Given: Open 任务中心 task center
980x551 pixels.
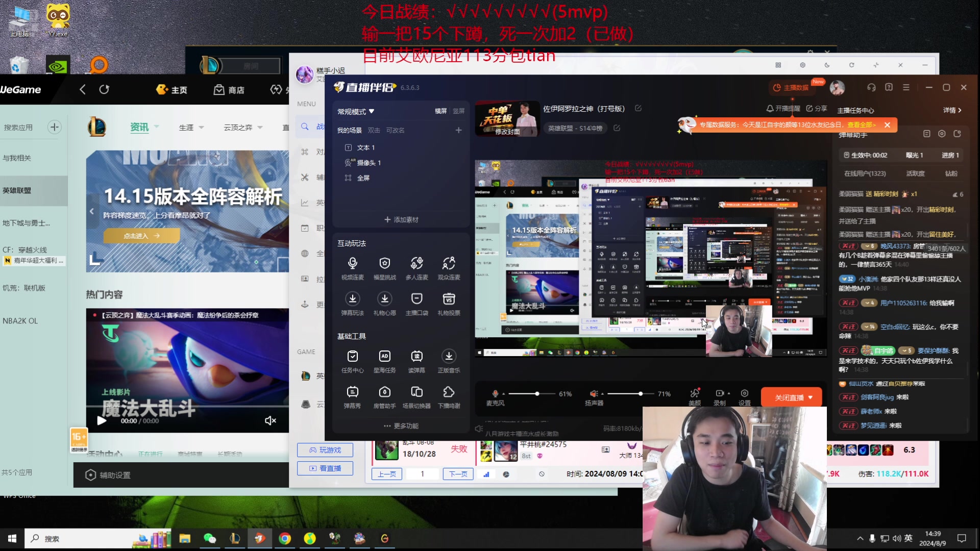Looking at the screenshot, I should tap(352, 357).
